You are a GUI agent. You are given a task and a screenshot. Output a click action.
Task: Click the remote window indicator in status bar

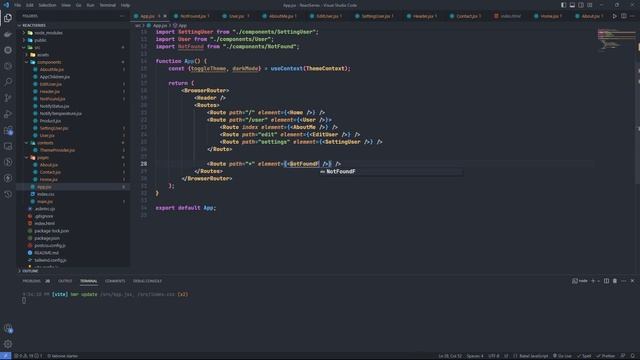[x=5, y=356]
